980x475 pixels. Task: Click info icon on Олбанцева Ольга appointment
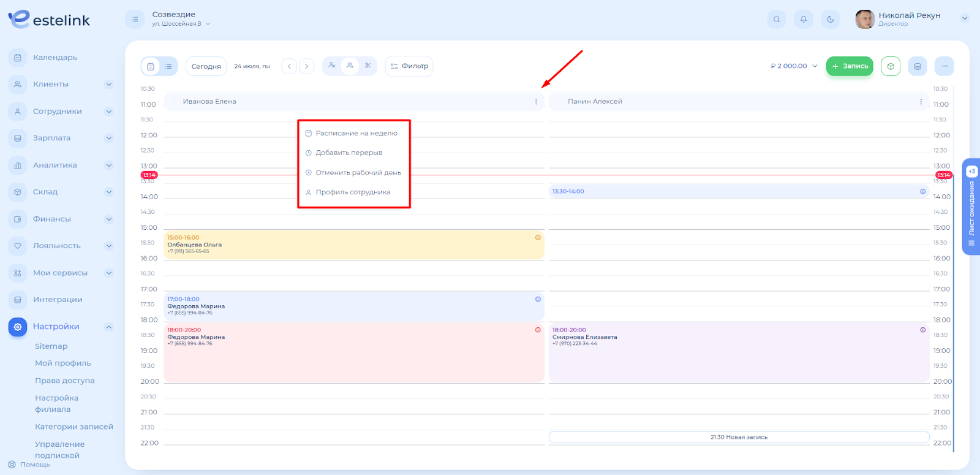tap(538, 238)
